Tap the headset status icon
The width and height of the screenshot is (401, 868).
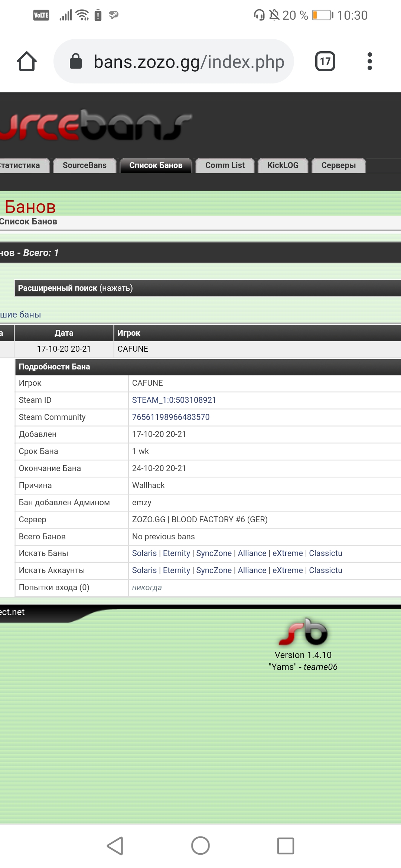[x=259, y=15]
